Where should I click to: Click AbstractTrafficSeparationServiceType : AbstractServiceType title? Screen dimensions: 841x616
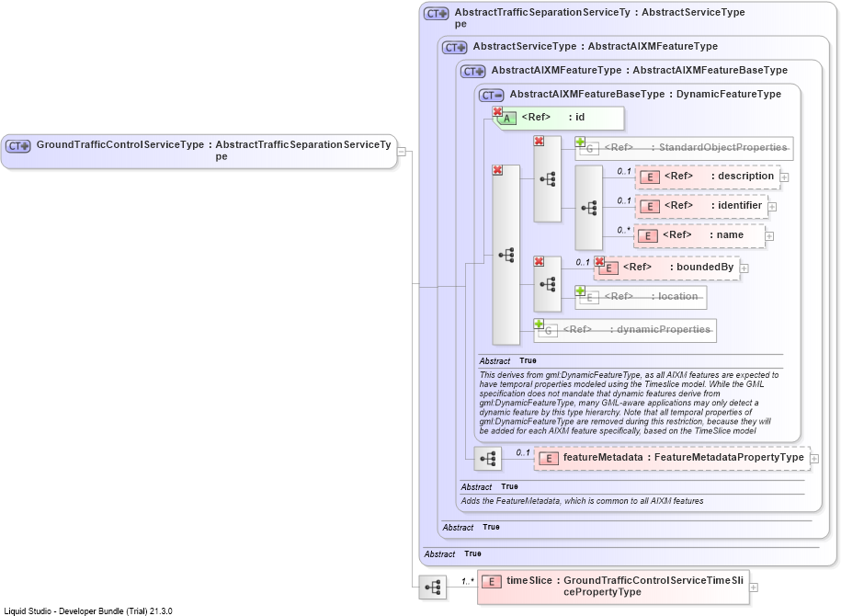pyautogui.click(x=599, y=17)
